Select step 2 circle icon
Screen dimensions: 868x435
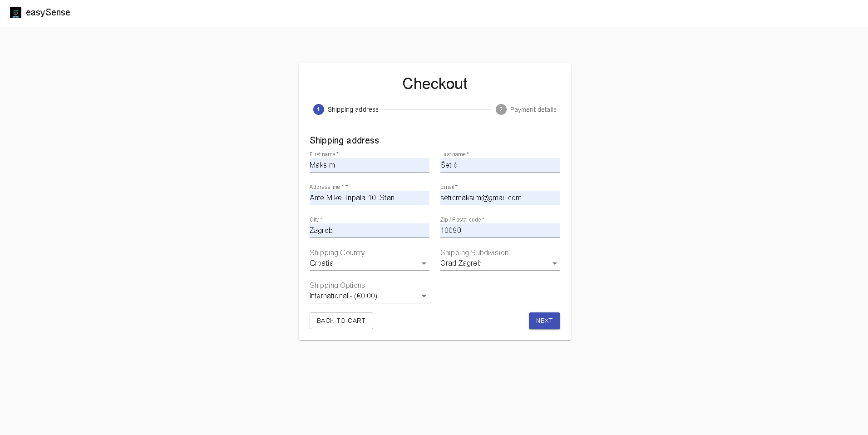501,109
